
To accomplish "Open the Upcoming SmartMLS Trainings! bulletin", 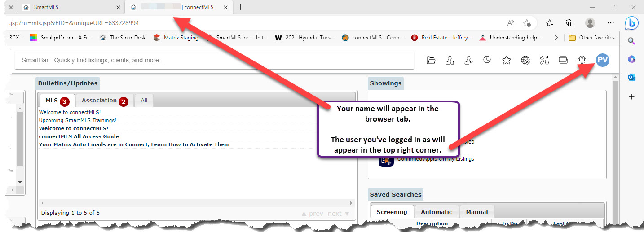I will click(x=77, y=120).
